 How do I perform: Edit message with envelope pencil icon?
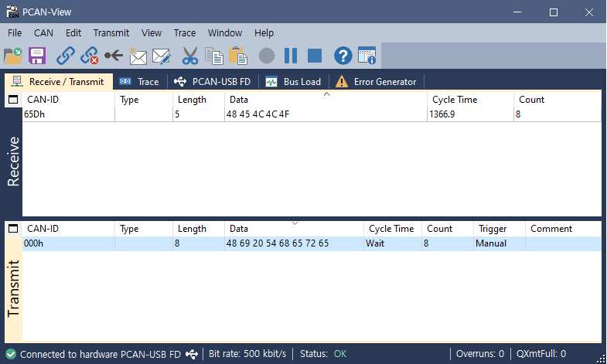tap(162, 56)
